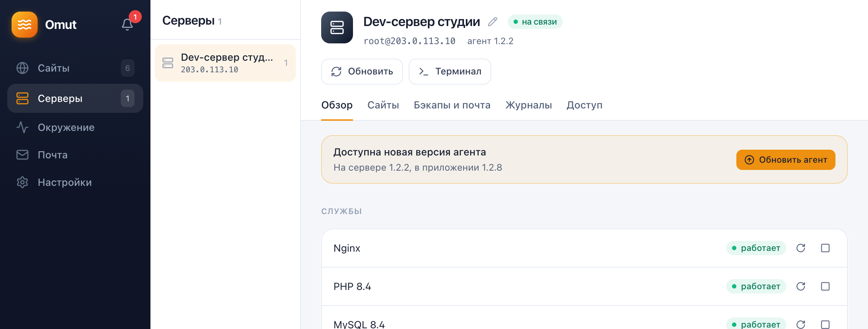868x329 pixels.
Task: Select Dev-сервер студ... in the server list
Action: 225,63
